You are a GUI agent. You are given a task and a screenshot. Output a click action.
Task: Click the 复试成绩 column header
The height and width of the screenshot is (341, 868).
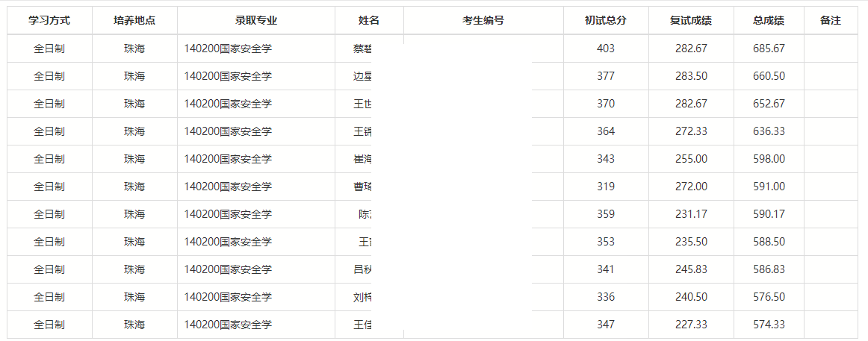click(x=691, y=21)
